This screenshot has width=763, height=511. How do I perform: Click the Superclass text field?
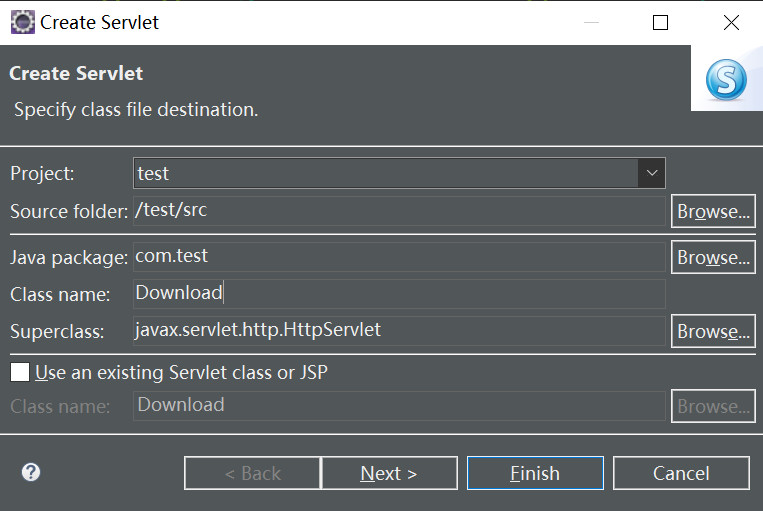click(x=399, y=330)
